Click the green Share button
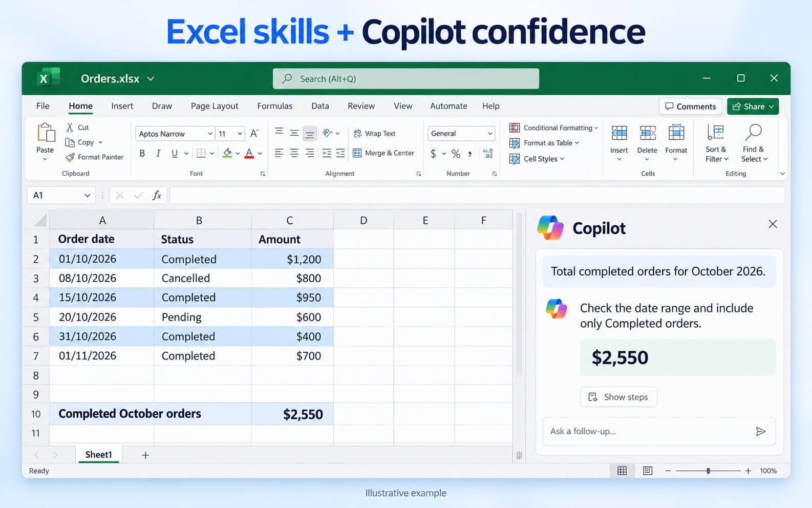Viewport: 812px width, 508px height. click(753, 107)
